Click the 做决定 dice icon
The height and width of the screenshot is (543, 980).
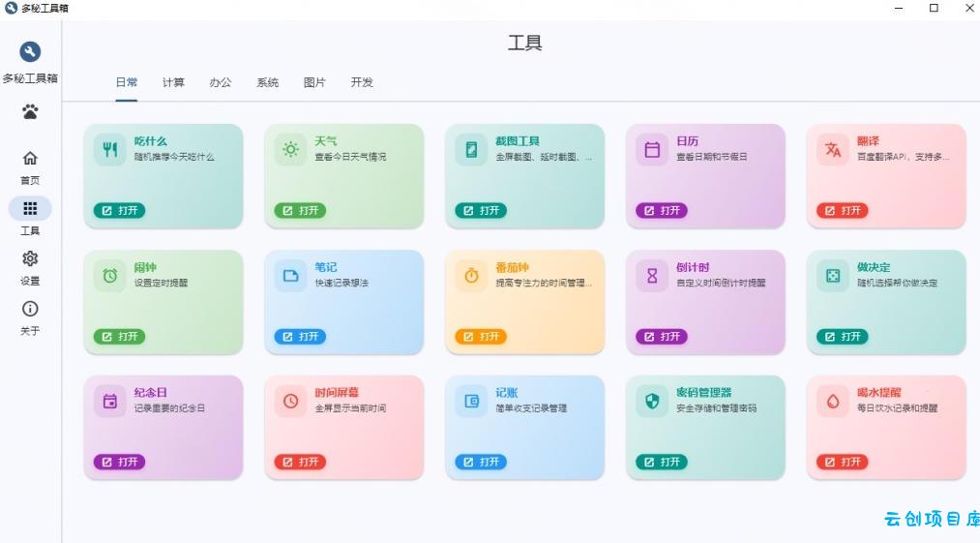pos(833,276)
